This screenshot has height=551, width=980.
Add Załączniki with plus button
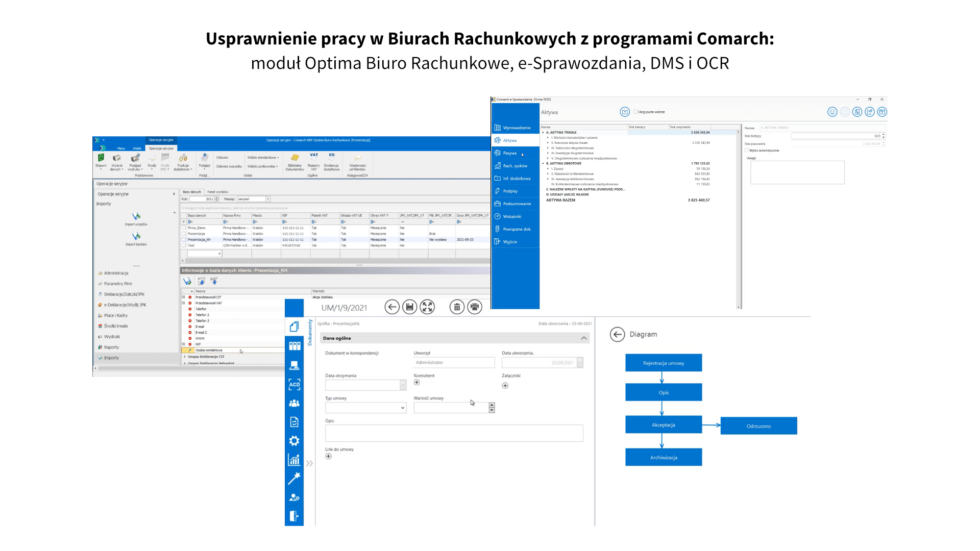(x=505, y=386)
